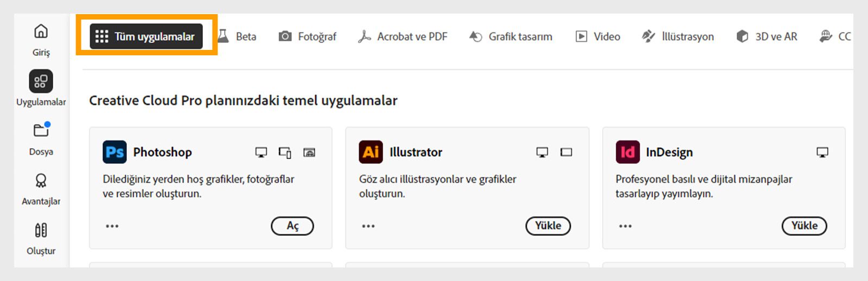Click the InDesign Id app icon

[x=628, y=152]
